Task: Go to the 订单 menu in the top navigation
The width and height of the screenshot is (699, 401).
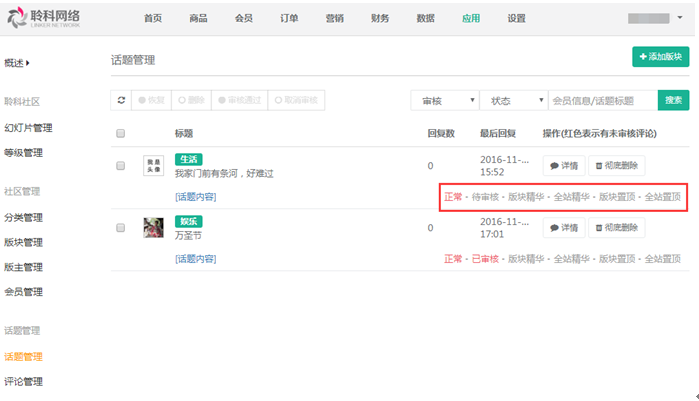Action: (x=289, y=18)
